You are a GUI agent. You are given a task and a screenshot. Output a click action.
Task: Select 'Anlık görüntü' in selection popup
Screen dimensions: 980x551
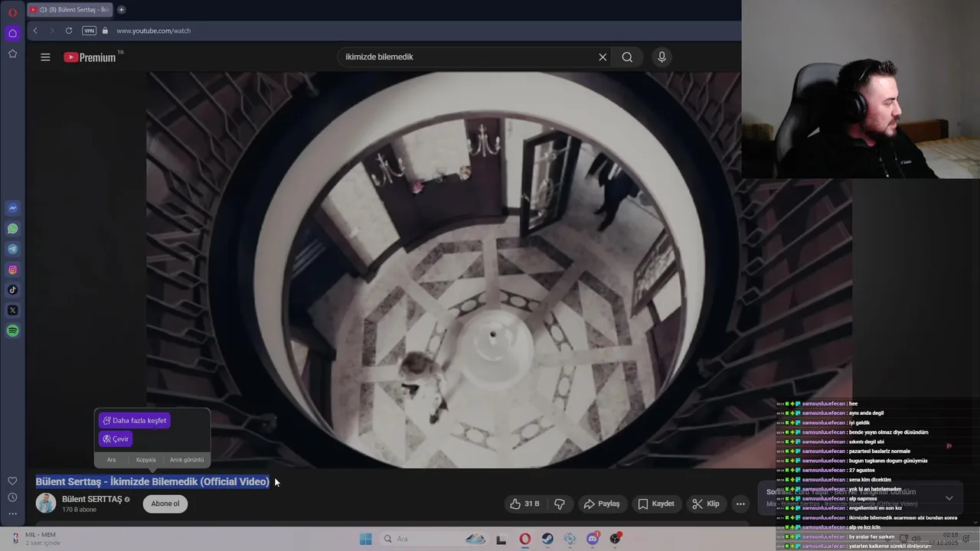click(187, 460)
